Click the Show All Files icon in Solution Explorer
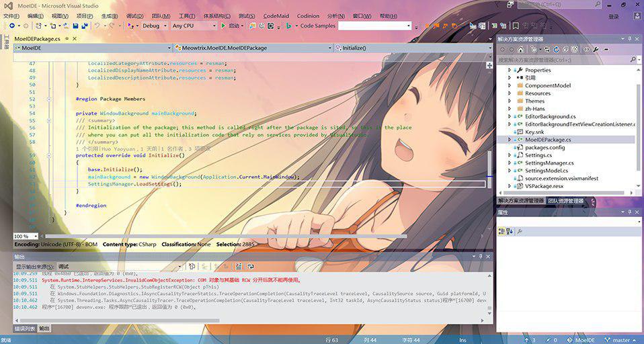 (574, 49)
